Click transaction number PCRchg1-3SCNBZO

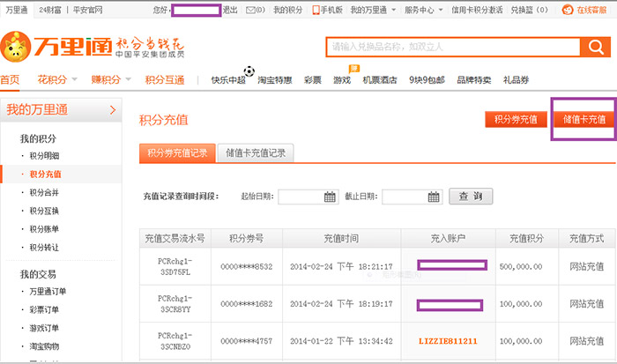(x=175, y=341)
